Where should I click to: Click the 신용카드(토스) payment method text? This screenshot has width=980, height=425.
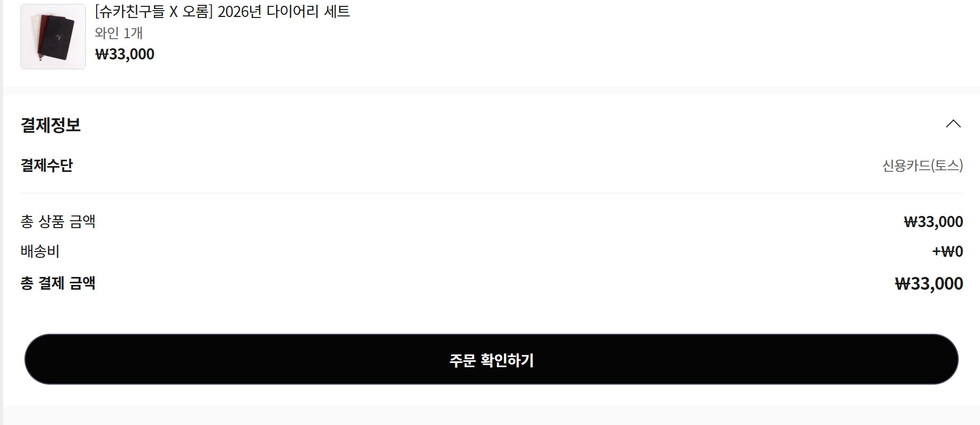point(923,166)
